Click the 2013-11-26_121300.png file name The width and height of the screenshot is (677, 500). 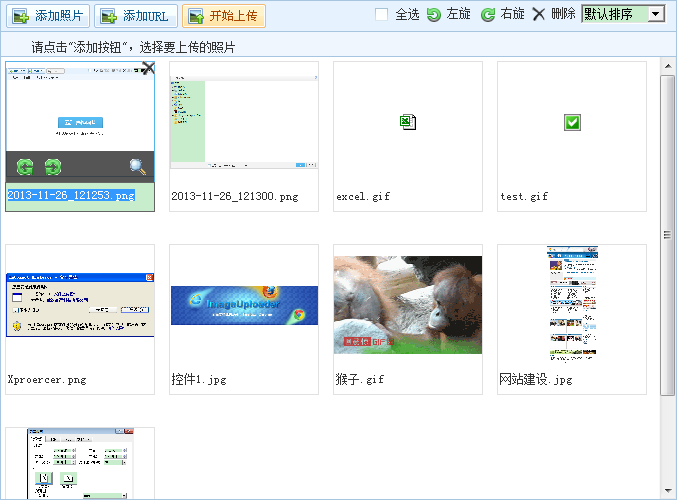(x=235, y=196)
